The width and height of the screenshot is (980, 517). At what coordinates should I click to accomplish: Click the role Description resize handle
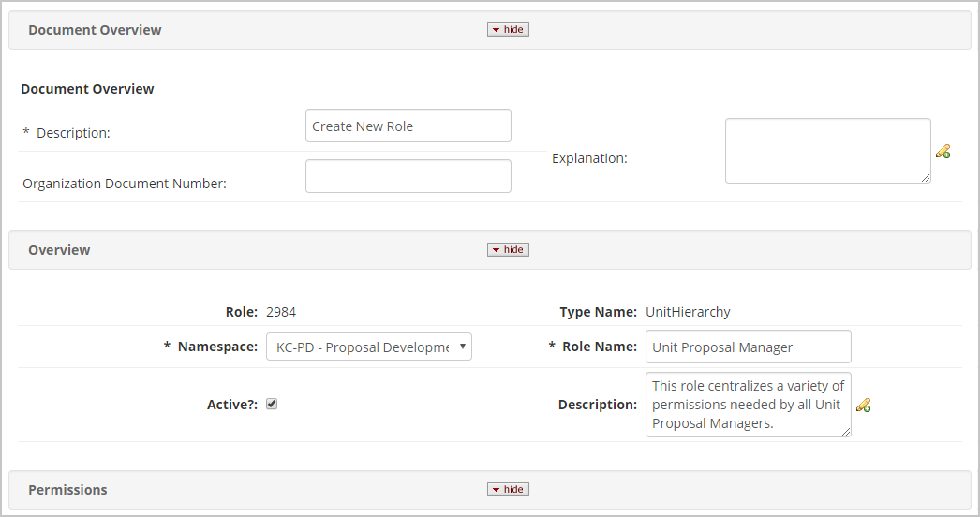tap(846, 432)
